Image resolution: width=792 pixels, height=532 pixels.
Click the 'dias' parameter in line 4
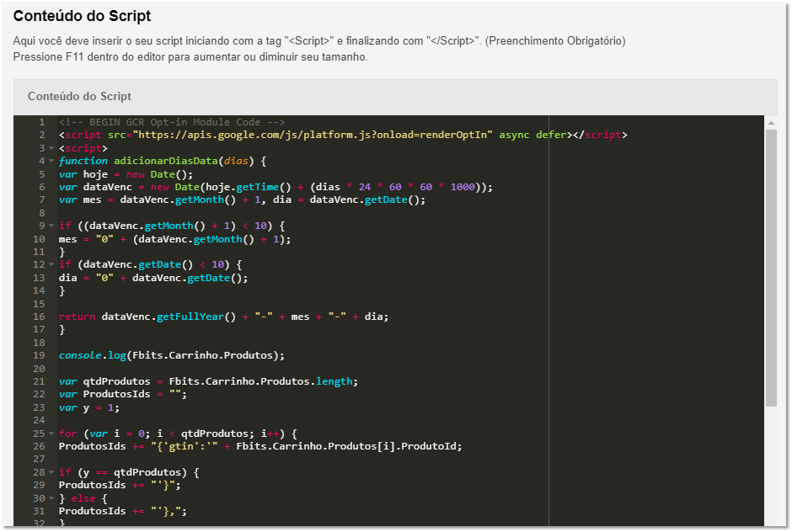[236, 161]
